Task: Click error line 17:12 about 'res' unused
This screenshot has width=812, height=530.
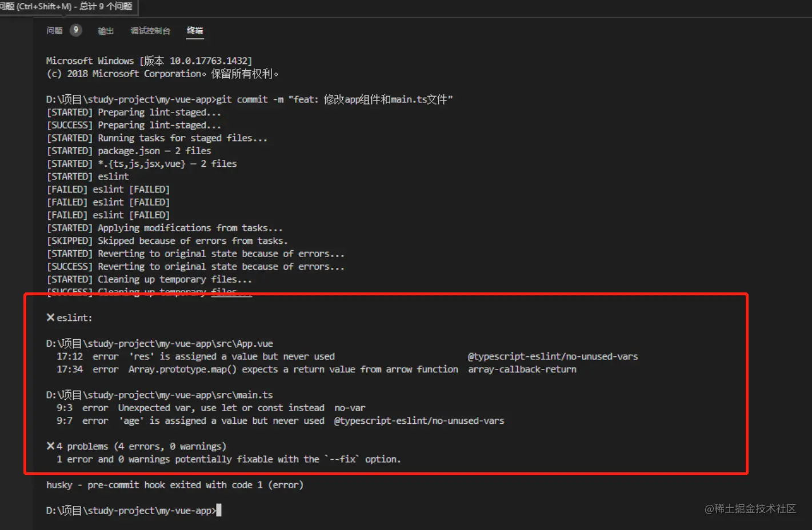Action: 347,356
